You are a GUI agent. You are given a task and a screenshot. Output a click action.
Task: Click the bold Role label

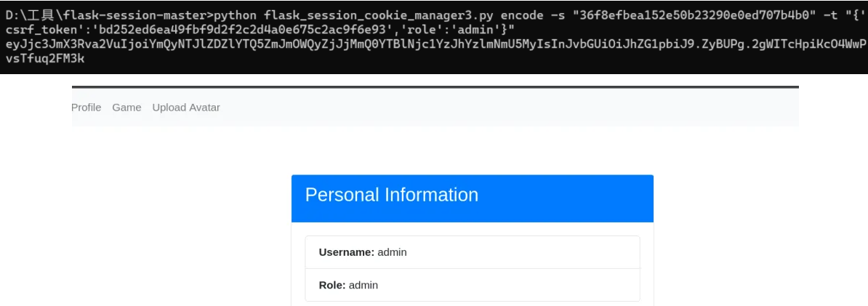click(x=332, y=285)
